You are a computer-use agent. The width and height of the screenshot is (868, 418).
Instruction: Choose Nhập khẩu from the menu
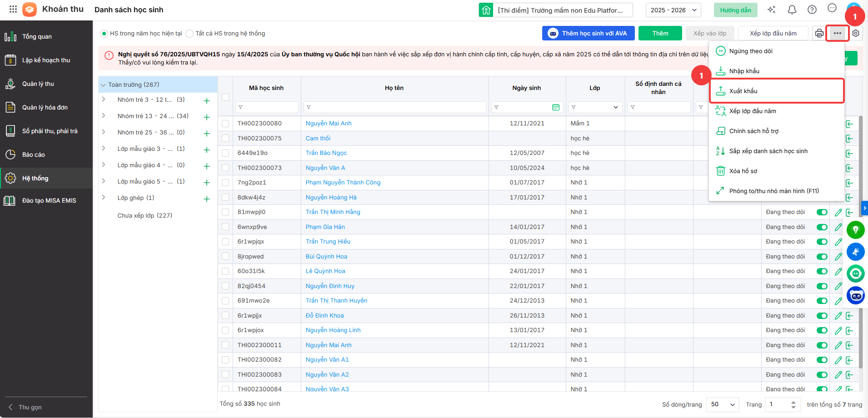(776, 71)
